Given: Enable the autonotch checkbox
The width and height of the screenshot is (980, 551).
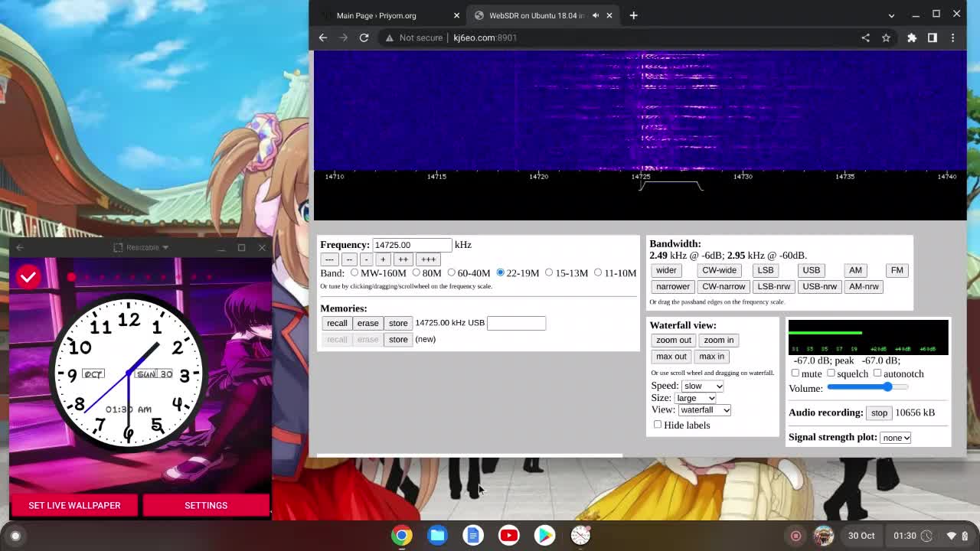Looking at the screenshot, I should coord(877,373).
